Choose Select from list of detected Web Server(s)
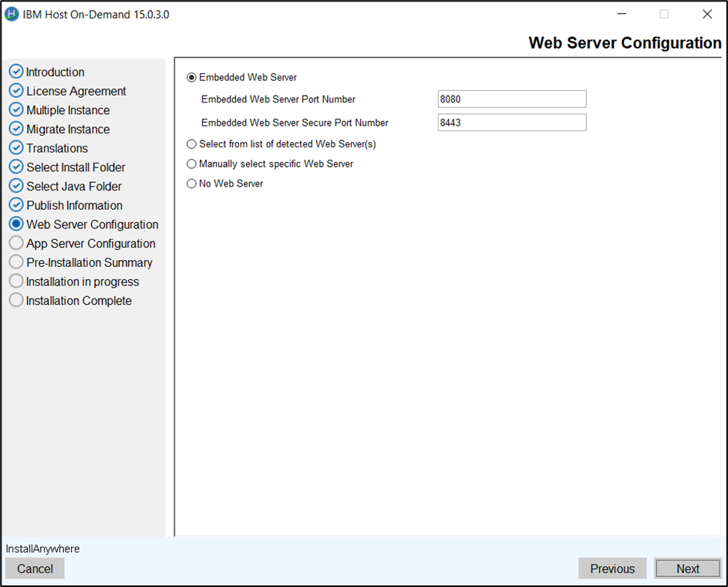 pos(192,144)
